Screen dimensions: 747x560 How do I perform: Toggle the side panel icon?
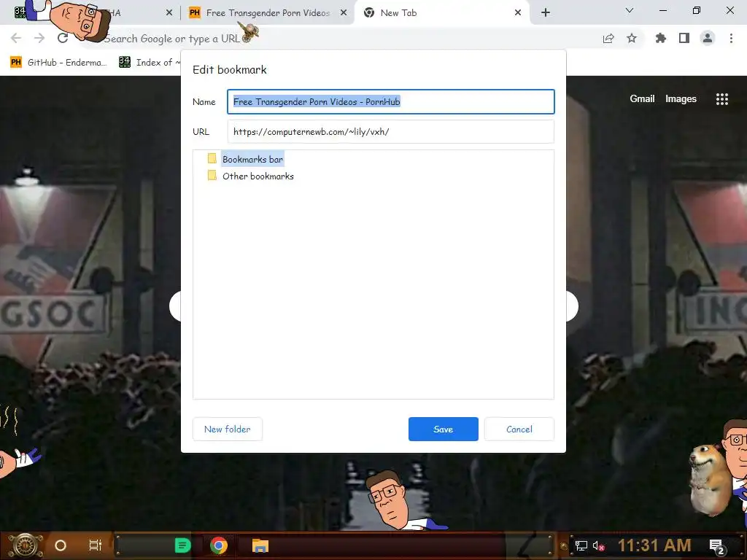tap(684, 38)
